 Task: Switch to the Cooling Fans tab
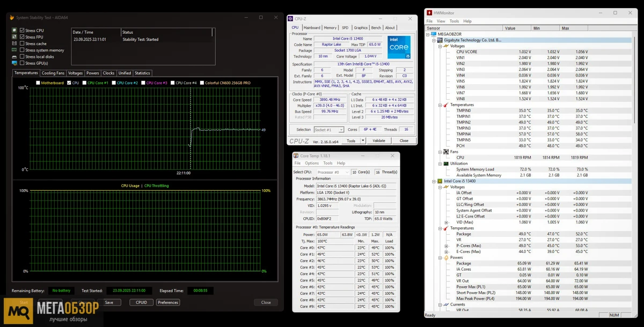pos(53,73)
